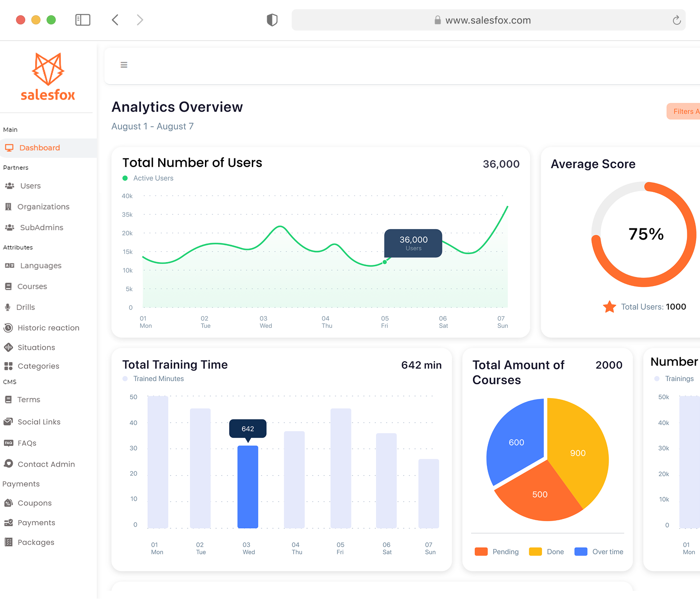Toggle Trained Minutes legend item
Image resolution: width=700 pixels, height=599 pixels.
153,379
